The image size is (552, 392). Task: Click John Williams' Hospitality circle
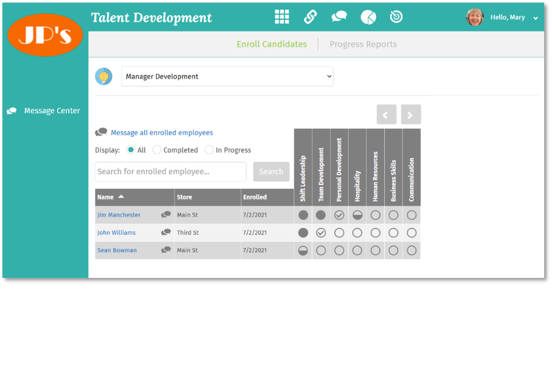(357, 233)
